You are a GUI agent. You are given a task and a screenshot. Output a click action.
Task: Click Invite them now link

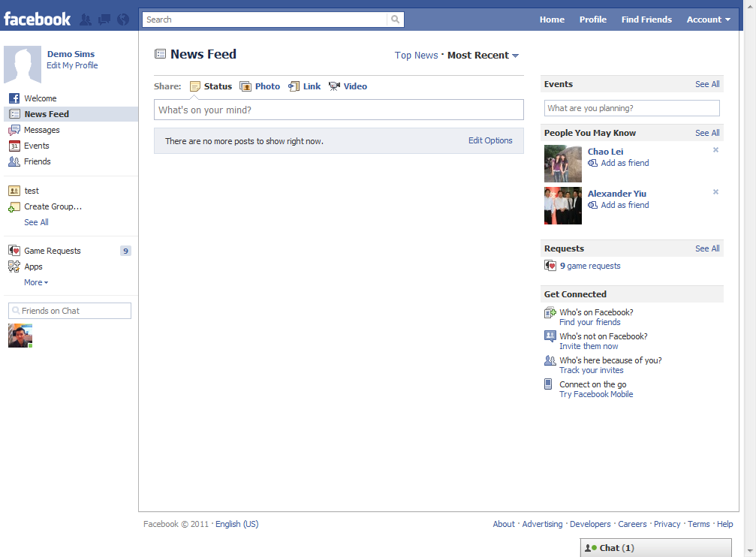pos(589,346)
